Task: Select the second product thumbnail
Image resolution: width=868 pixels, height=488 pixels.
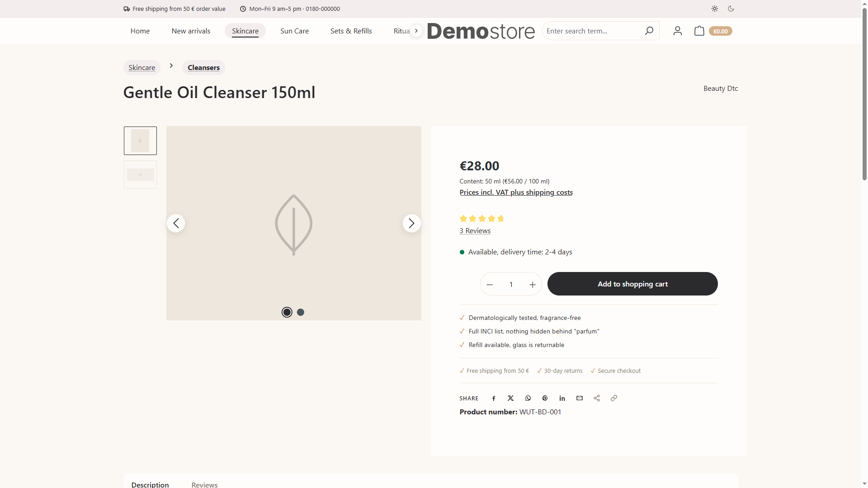Action: 140,174
